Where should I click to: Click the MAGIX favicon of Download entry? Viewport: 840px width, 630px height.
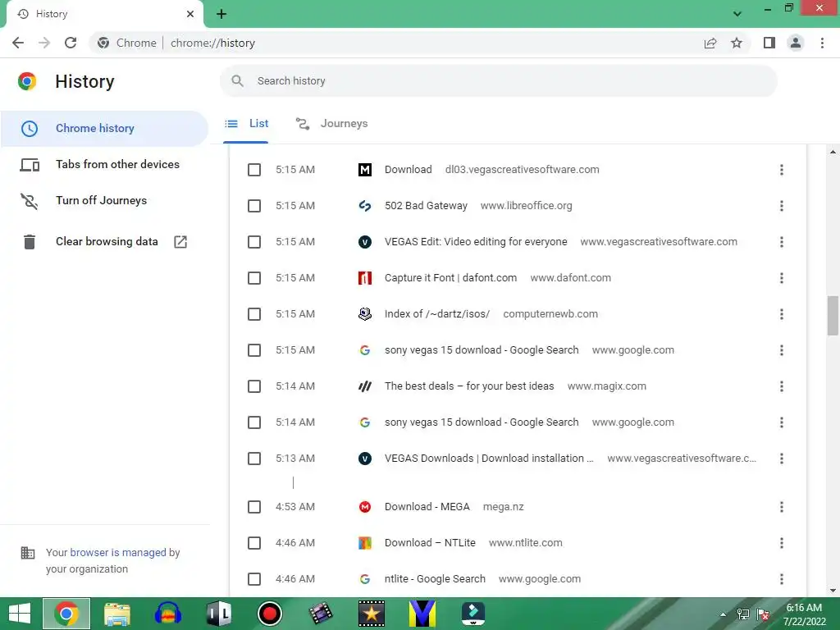pos(365,170)
